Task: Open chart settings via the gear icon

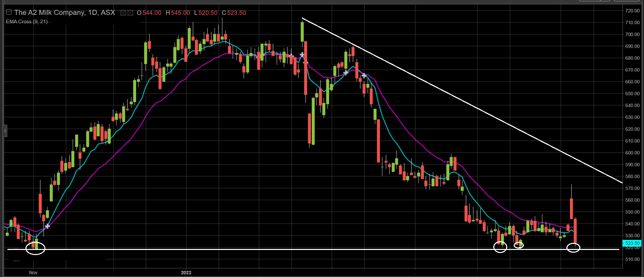Action: [130, 13]
